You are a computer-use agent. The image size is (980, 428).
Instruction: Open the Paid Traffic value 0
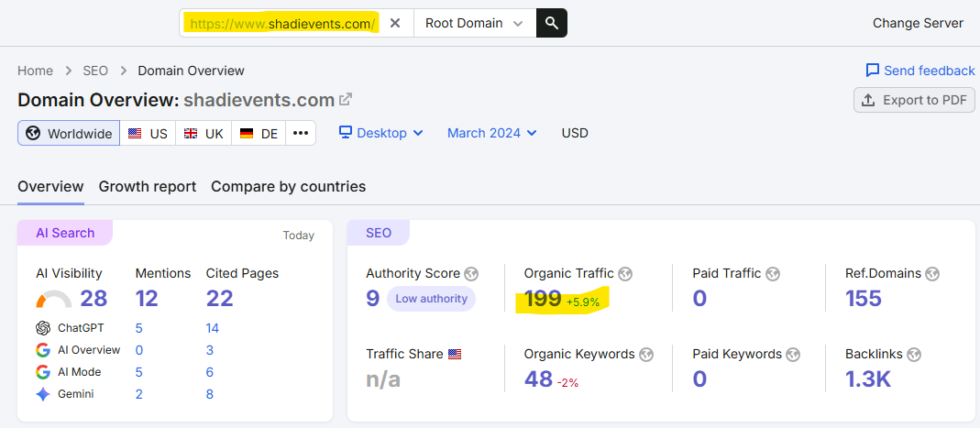click(x=699, y=299)
